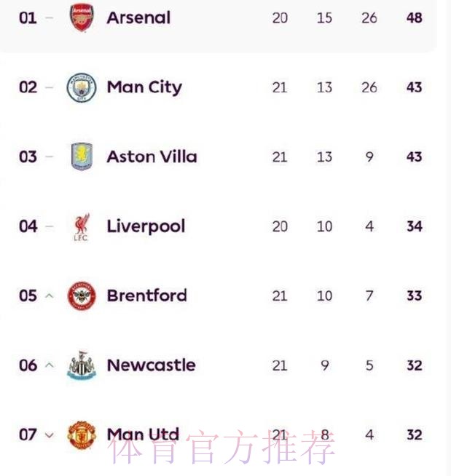Viewport: 451px width, 476px height.
Task: Click Newcastle's upward movement arrow
Action: point(50,365)
